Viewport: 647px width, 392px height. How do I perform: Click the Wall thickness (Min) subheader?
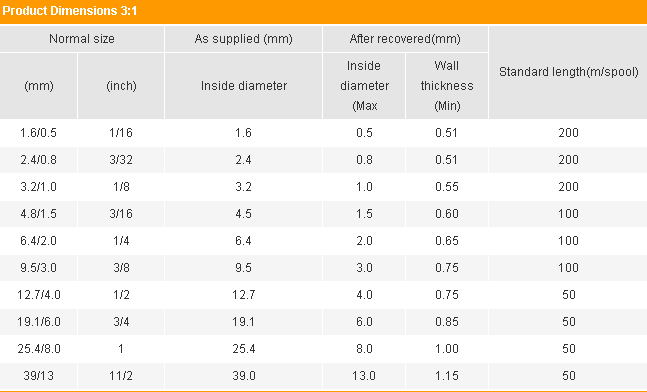click(447, 86)
